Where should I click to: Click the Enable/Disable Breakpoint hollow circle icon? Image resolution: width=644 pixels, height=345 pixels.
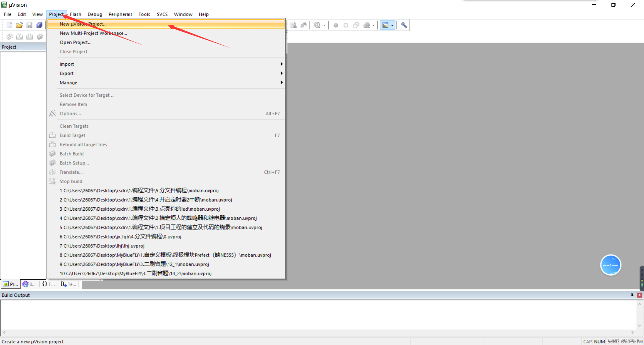(x=346, y=25)
